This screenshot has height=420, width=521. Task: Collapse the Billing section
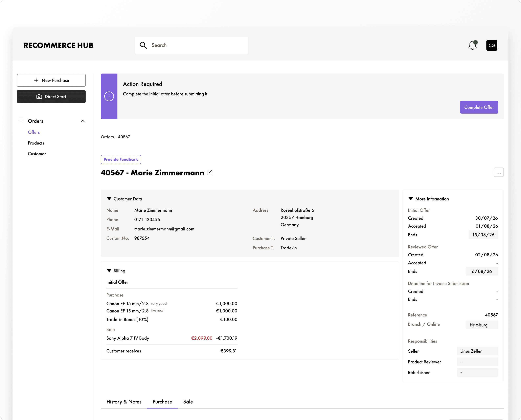point(109,271)
